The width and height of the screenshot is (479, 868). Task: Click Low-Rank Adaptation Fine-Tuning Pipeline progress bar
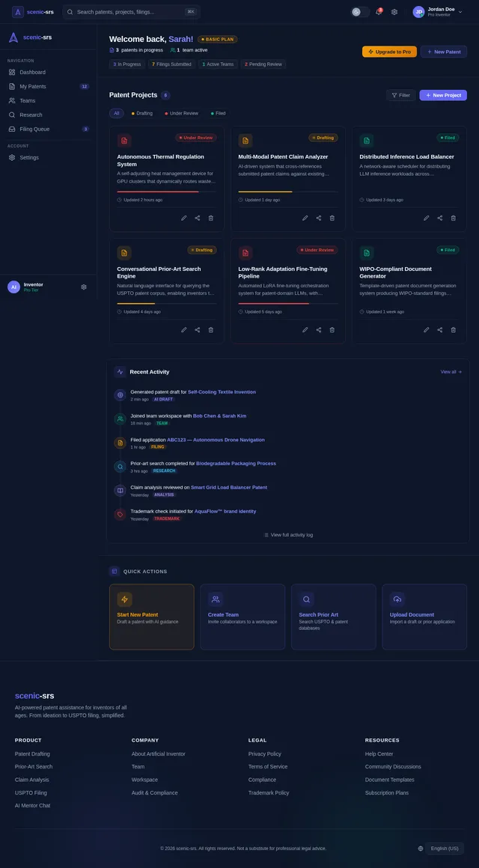click(x=288, y=303)
